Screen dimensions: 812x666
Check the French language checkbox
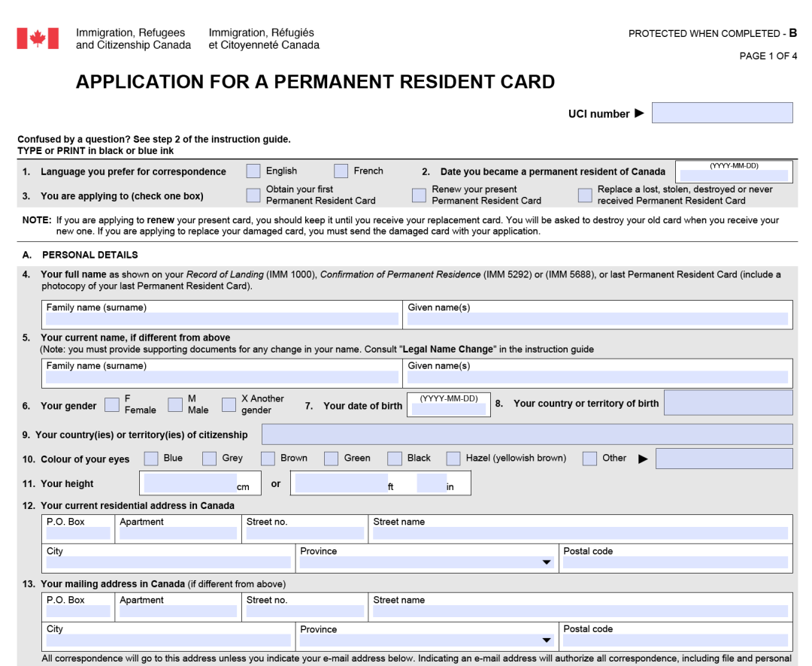pyautogui.click(x=341, y=171)
